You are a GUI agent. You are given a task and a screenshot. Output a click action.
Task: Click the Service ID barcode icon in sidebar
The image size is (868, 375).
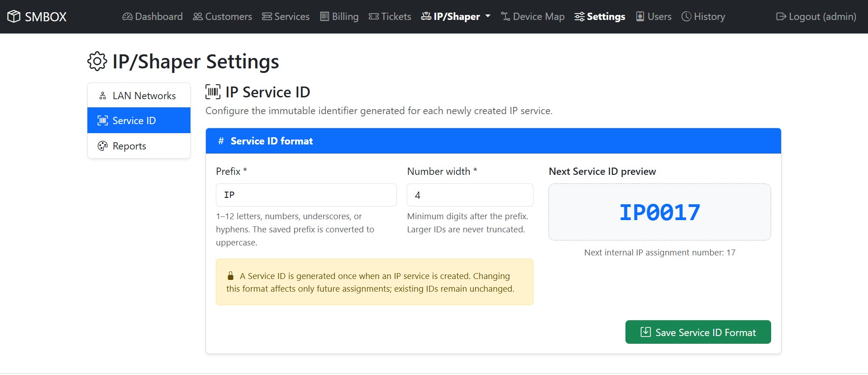[103, 120]
